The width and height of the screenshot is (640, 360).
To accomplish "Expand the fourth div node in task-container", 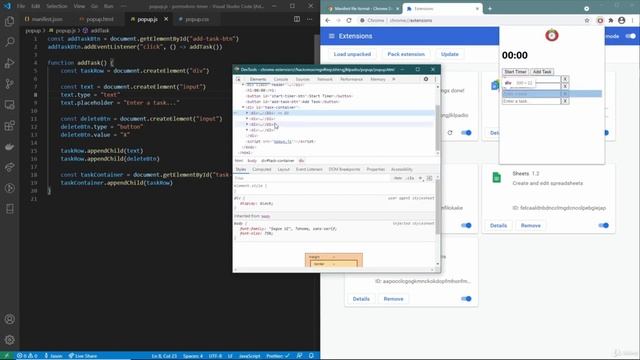I will [247, 130].
